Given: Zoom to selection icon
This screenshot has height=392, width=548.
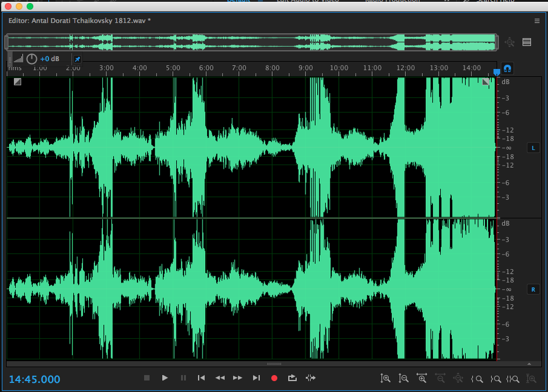Looking at the screenshot, I should pos(513,379).
